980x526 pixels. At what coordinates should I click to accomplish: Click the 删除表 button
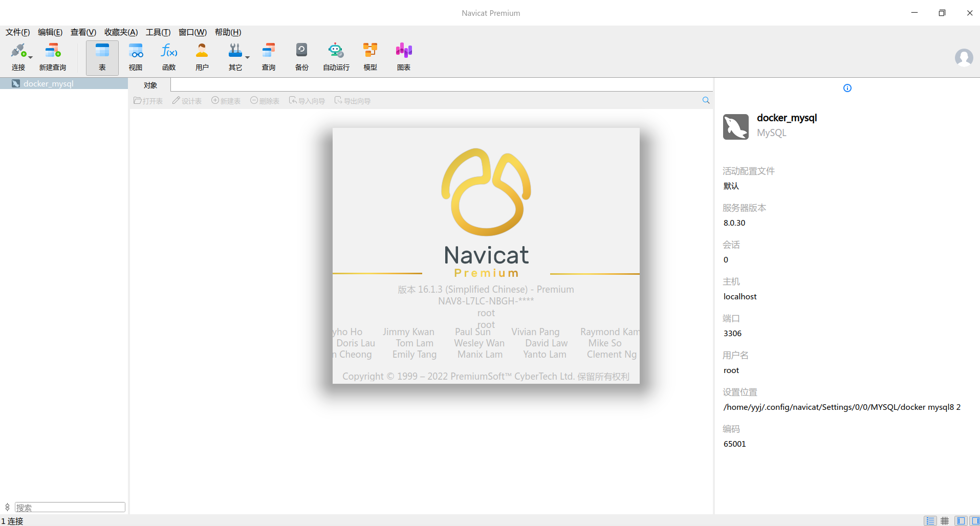[x=265, y=101]
